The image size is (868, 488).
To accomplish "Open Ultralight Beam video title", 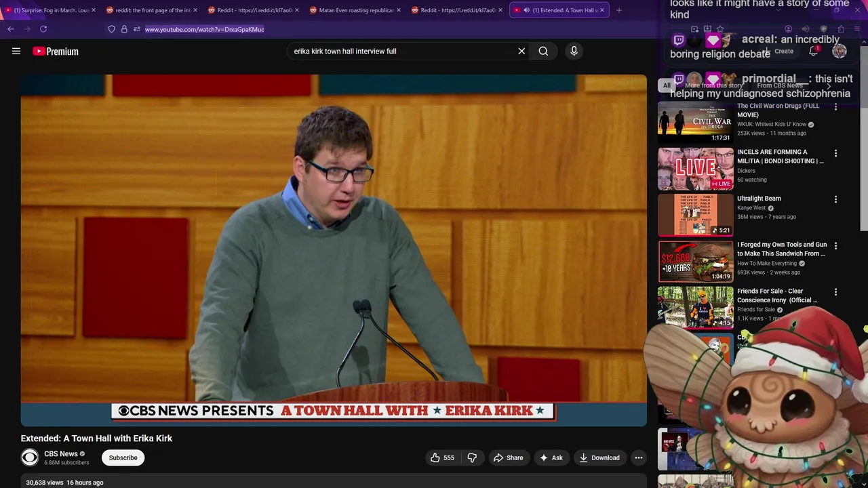I will [x=759, y=199].
